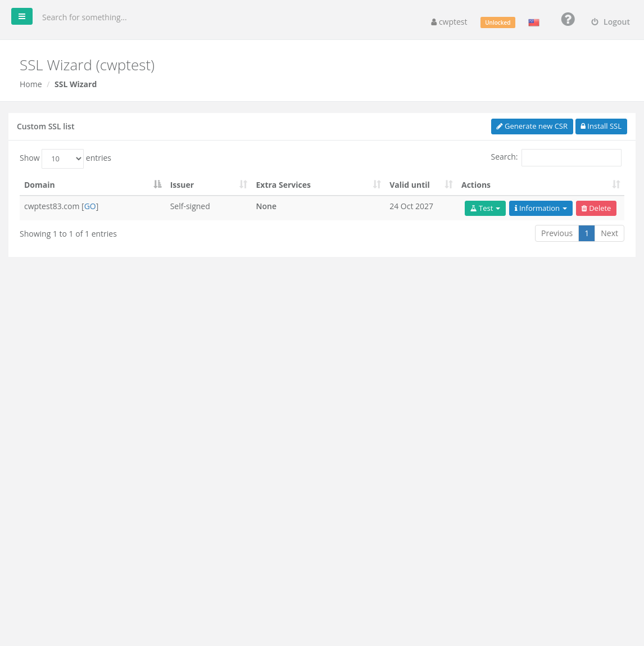Image resolution: width=644 pixels, height=646 pixels.
Task: Delete the cwptest83.com certificate
Action: 596,209
